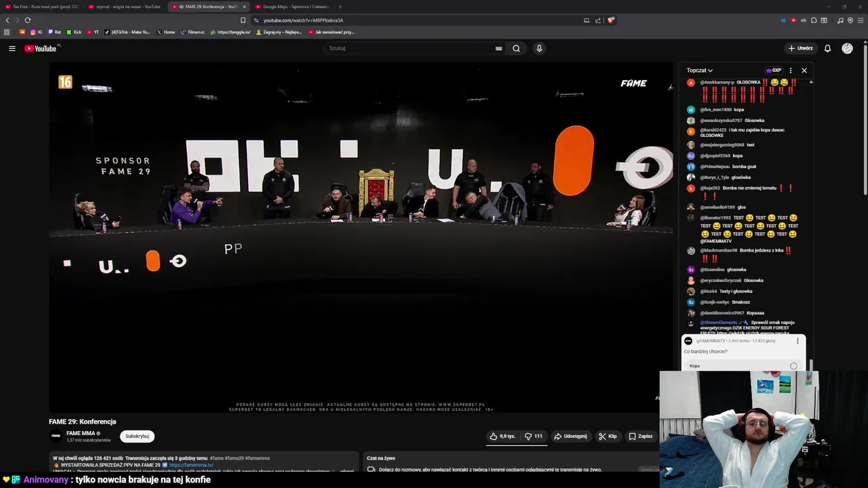
Task: Click the address bar URL
Action: (x=303, y=20)
